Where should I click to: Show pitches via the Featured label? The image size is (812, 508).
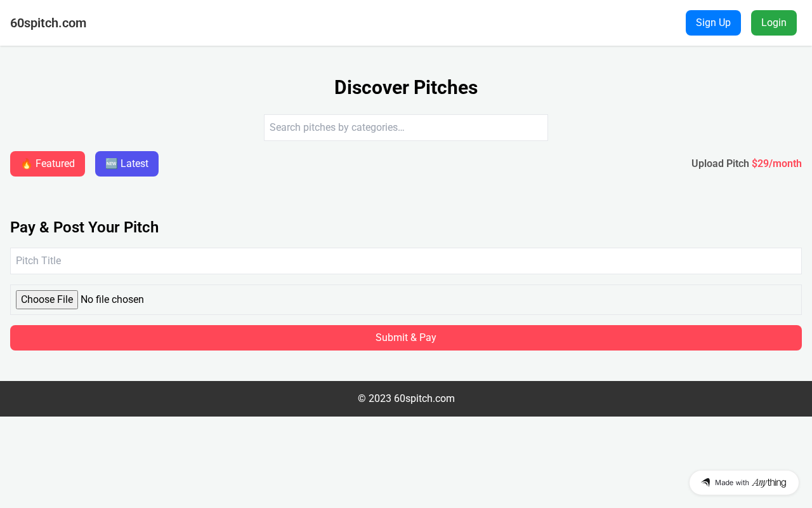[55, 164]
